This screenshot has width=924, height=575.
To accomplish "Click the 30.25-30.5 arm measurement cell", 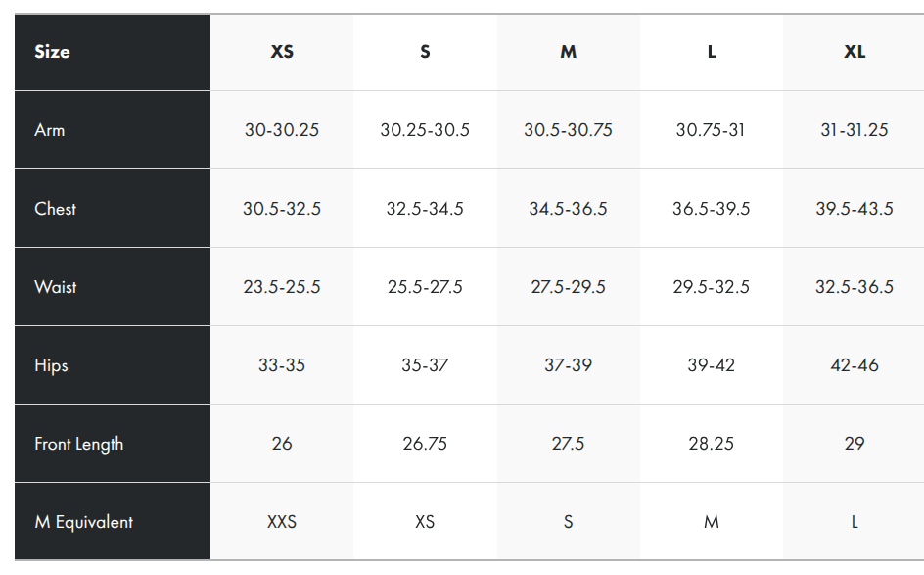I will pyautogui.click(x=425, y=130).
